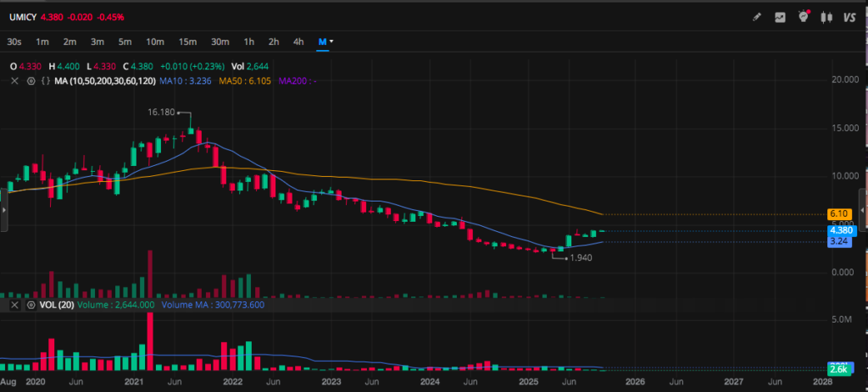
Task: Click the 4.380 current price tag
Action: click(842, 230)
